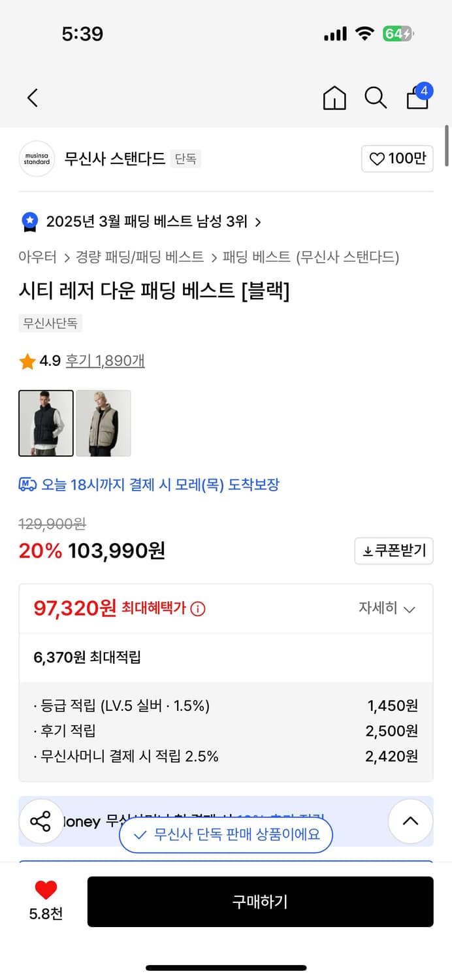Image resolution: width=452 pixels, height=980 pixels.
Task: Open the musinsa standard brand logo
Action: 37,159
